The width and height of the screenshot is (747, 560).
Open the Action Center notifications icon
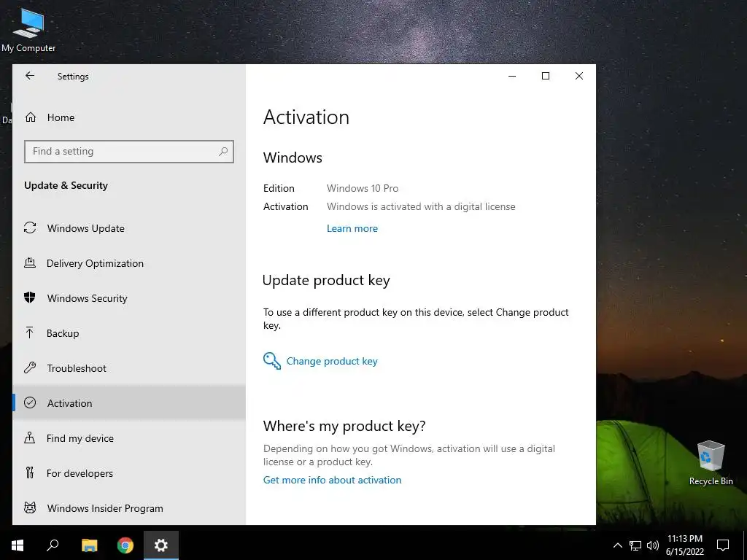click(723, 545)
